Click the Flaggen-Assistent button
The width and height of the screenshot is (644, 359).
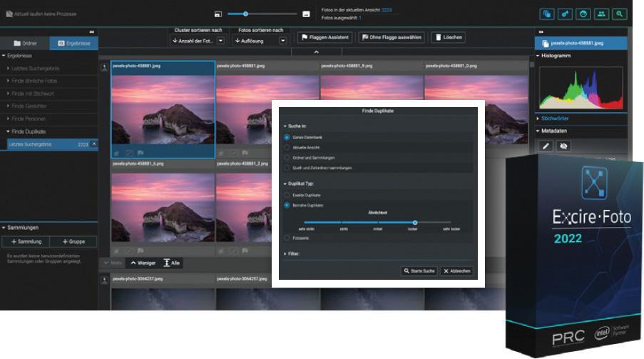325,37
